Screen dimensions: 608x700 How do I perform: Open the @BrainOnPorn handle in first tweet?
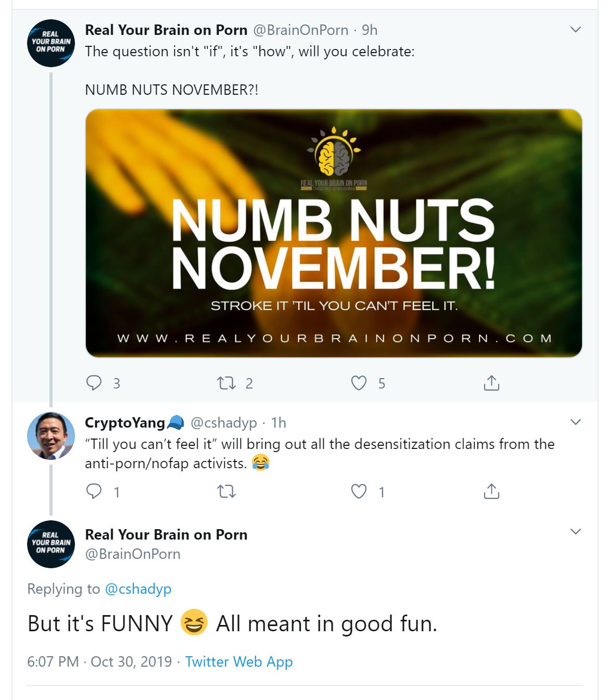300,30
